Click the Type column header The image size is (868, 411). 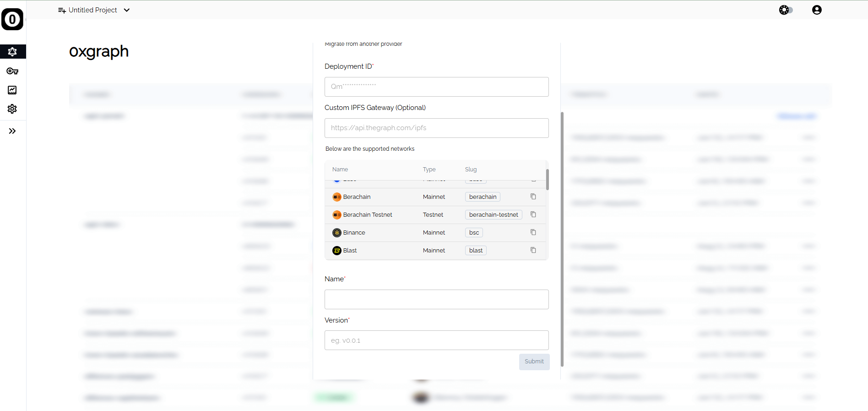tap(429, 170)
